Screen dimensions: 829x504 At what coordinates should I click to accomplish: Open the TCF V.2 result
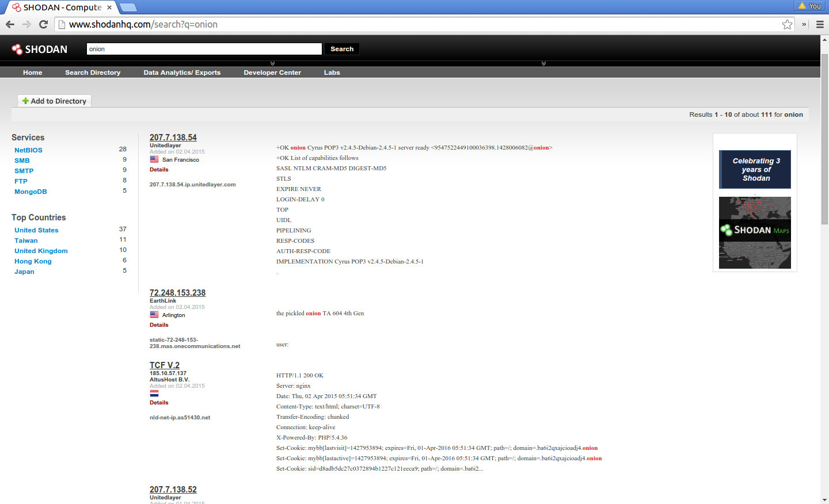coord(165,365)
